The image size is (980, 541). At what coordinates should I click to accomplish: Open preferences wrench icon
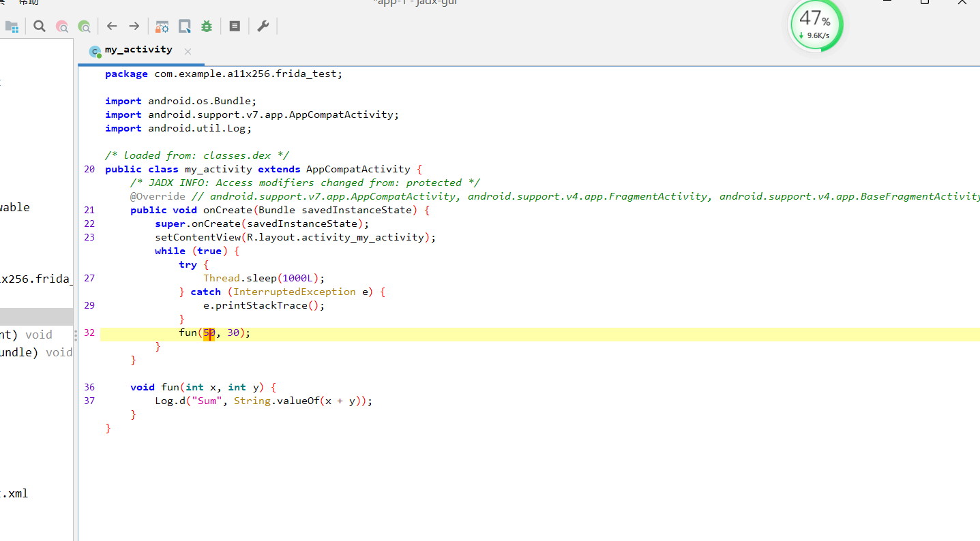pos(263,27)
